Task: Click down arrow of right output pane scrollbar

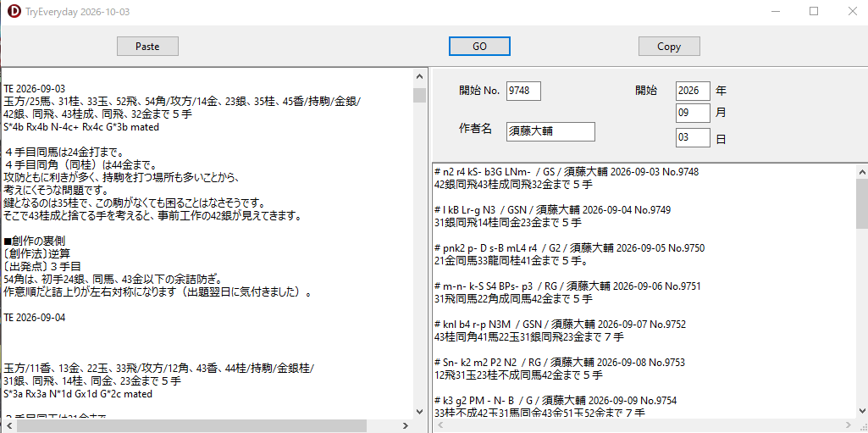Action: [862, 410]
